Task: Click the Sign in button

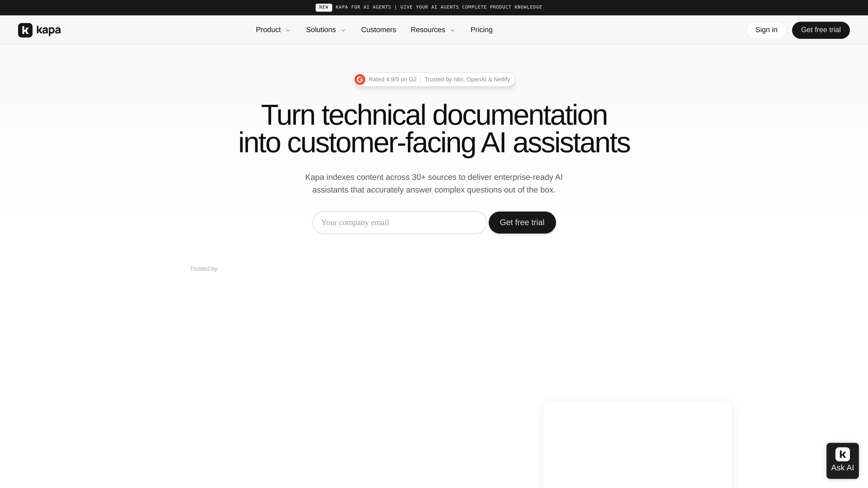Action: [766, 30]
